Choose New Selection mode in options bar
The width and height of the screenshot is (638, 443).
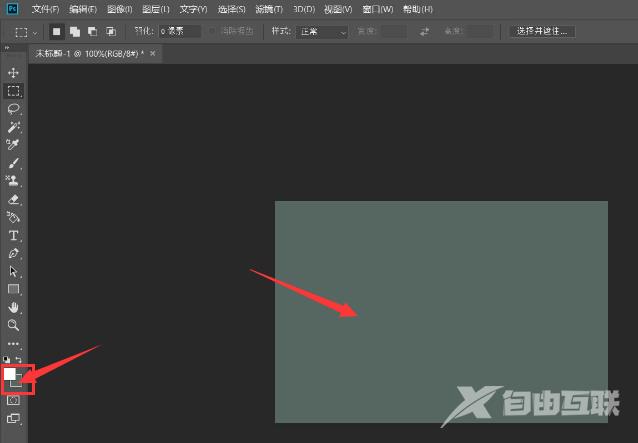[x=57, y=31]
